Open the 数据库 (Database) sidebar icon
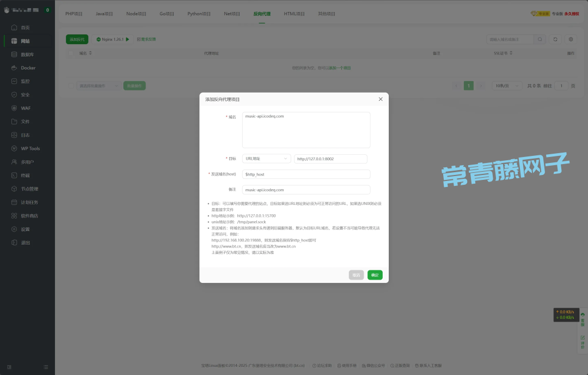 (x=15, y=55)
